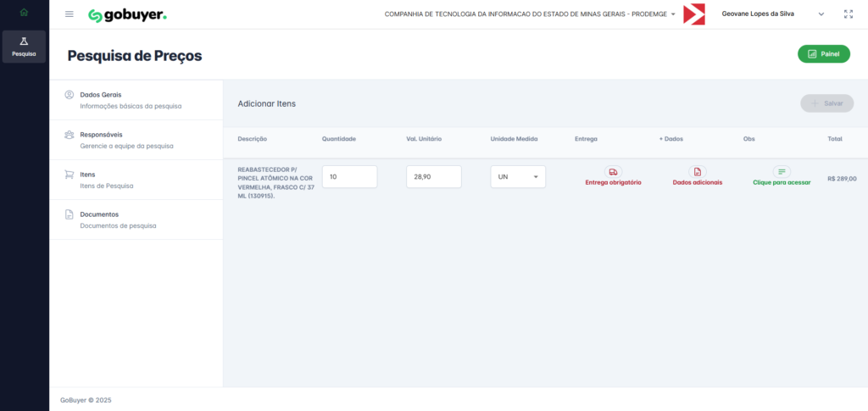Click the home icon in the sidebar
Image resolution: width=868 pixels, height=411 pixels.
tap(24, 13)
